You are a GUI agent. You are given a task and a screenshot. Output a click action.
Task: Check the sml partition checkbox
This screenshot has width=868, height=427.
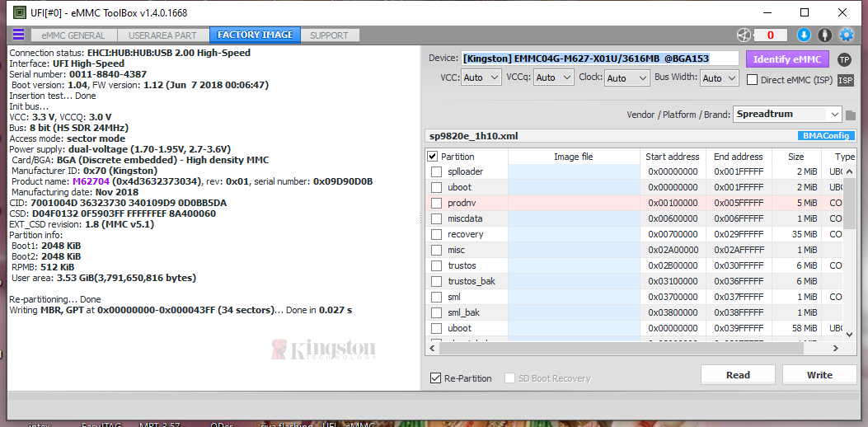click(x=436, y=297)
